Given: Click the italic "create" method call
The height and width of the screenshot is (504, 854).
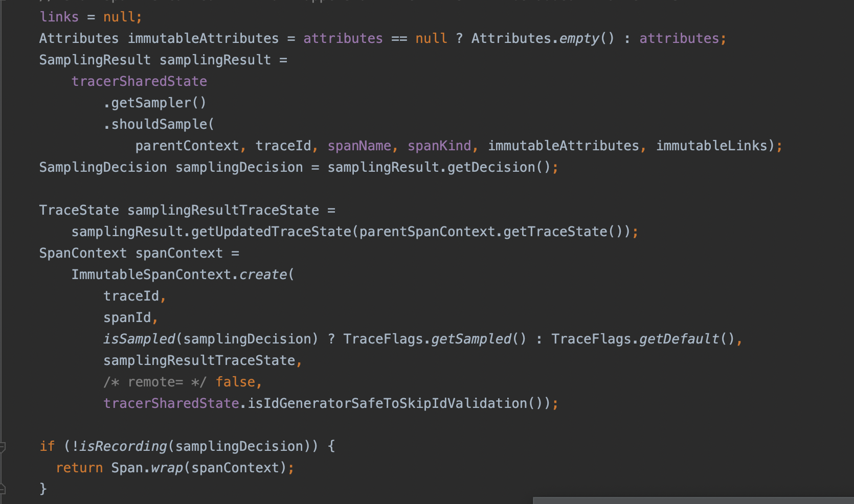Looking at the screenshot, I should (x=263, y=274).
